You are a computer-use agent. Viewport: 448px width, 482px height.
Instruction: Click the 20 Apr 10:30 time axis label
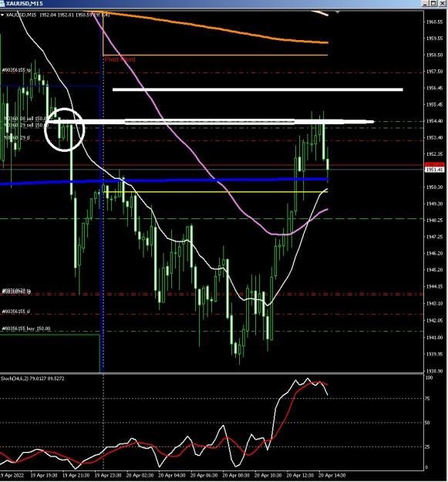tap(268, 476)
